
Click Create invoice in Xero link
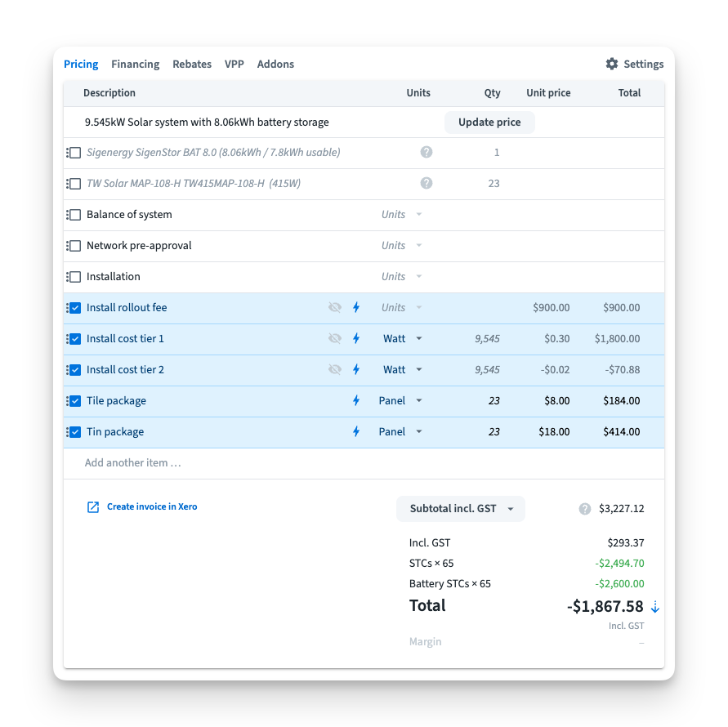coord(143,506)
